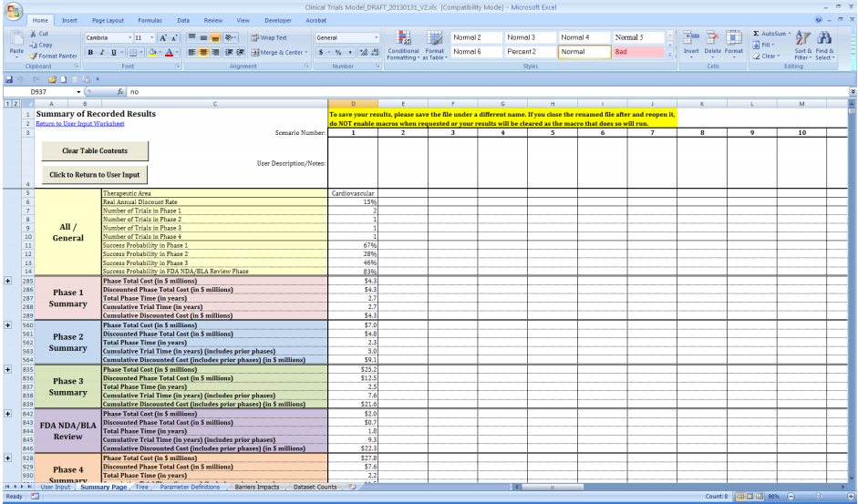Apply the Bad cell style swatch
858x504 pixels.
click(x=637, y=52)
